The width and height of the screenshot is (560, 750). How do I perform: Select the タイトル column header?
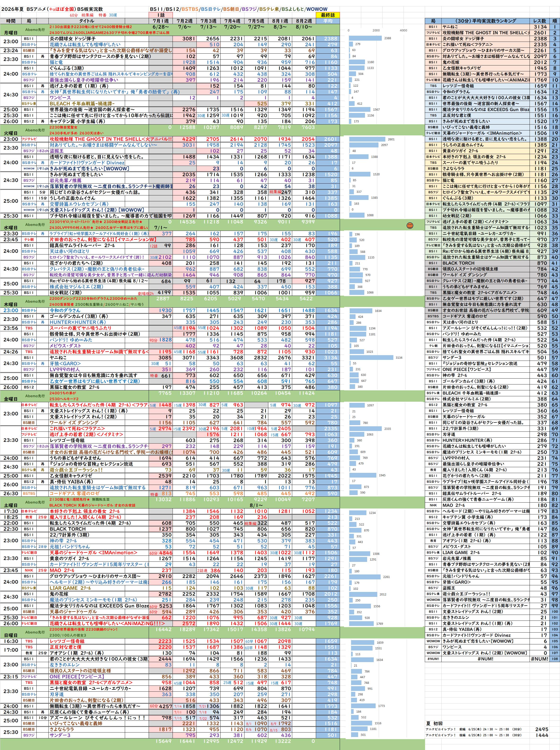click(87, 21)
